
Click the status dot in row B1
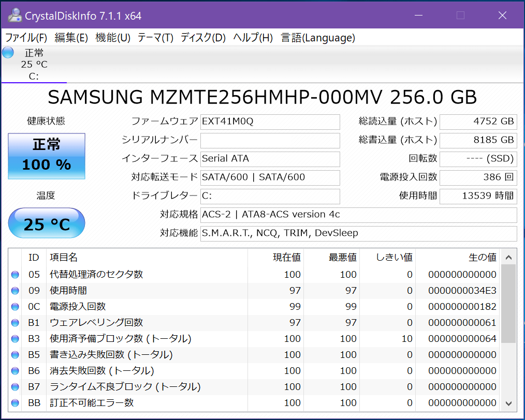coord(15,323)
